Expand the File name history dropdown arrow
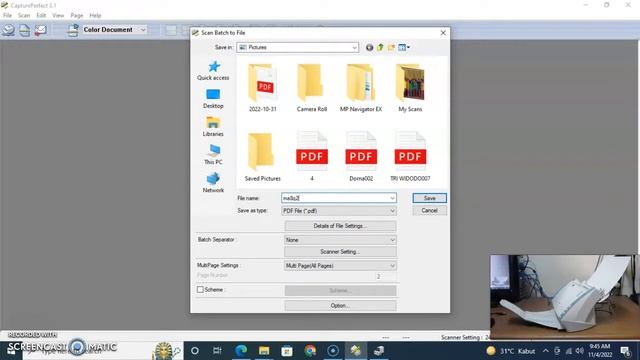 click(x=392, y=198)
